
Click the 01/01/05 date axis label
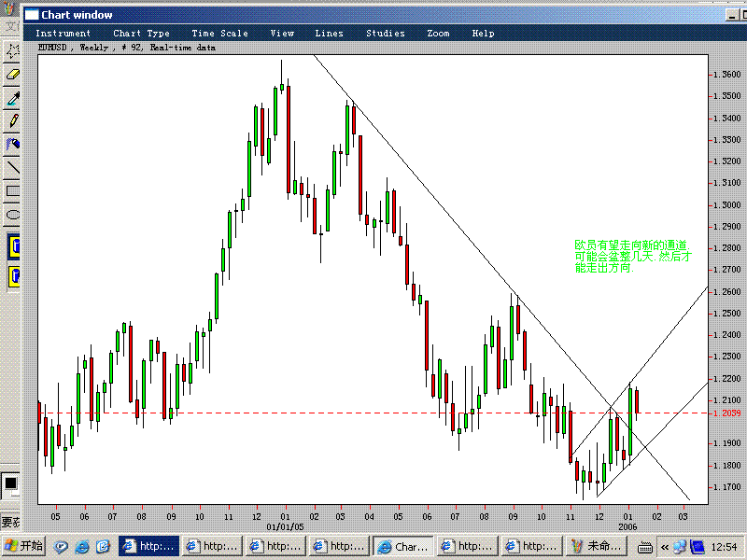tap(285, 526)
